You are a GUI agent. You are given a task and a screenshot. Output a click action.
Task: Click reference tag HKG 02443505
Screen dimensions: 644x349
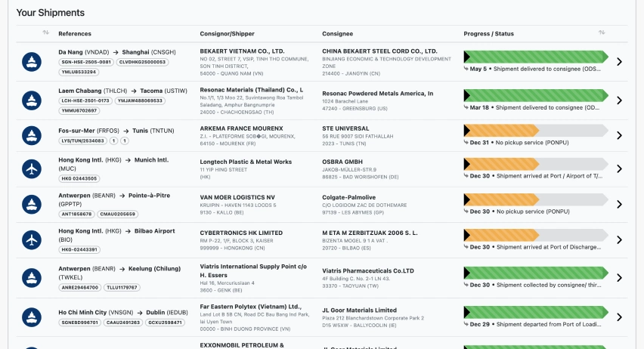79,178
